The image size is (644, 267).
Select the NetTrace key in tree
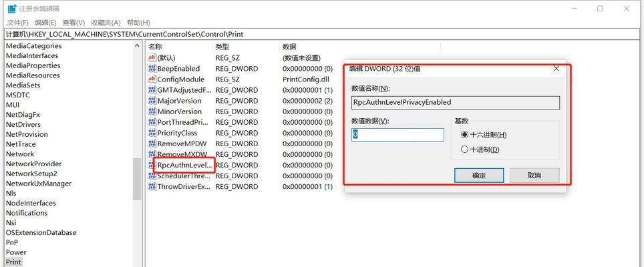(x=21, y=144)
